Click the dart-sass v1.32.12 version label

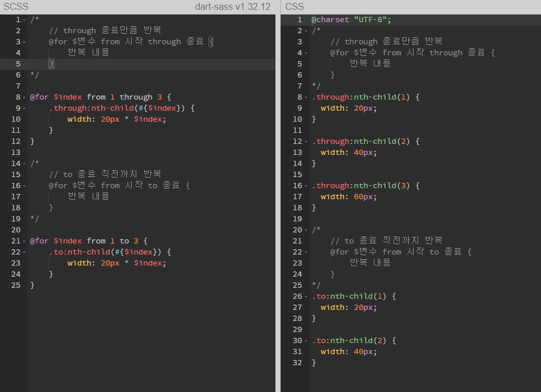232,6
